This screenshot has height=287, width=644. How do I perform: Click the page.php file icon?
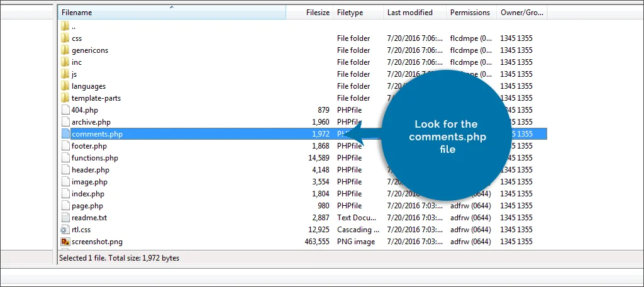click(x=65, y=205)
